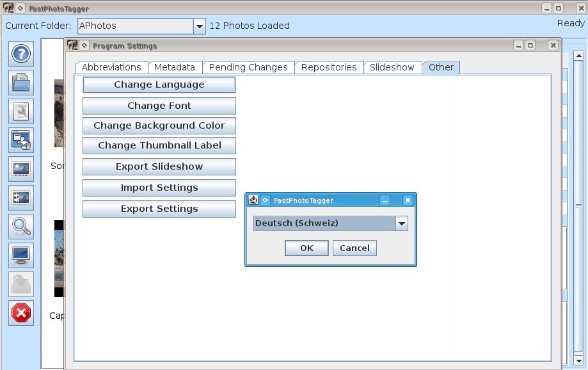Click the red X exit icon
The height and width of the screenshot is (370, 588).
22,312
